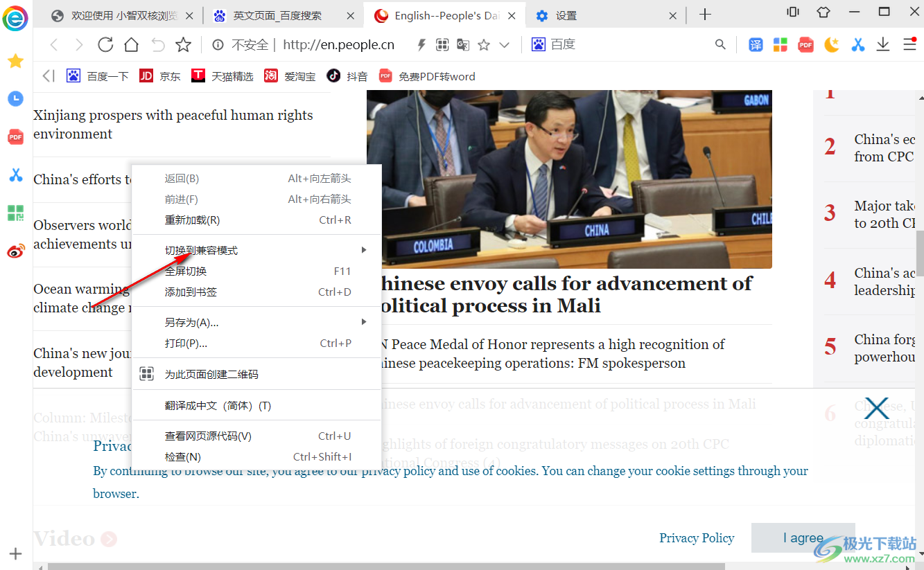
Task: Select 翻译成中文（简体）(T) menu item
Action: 257,405
